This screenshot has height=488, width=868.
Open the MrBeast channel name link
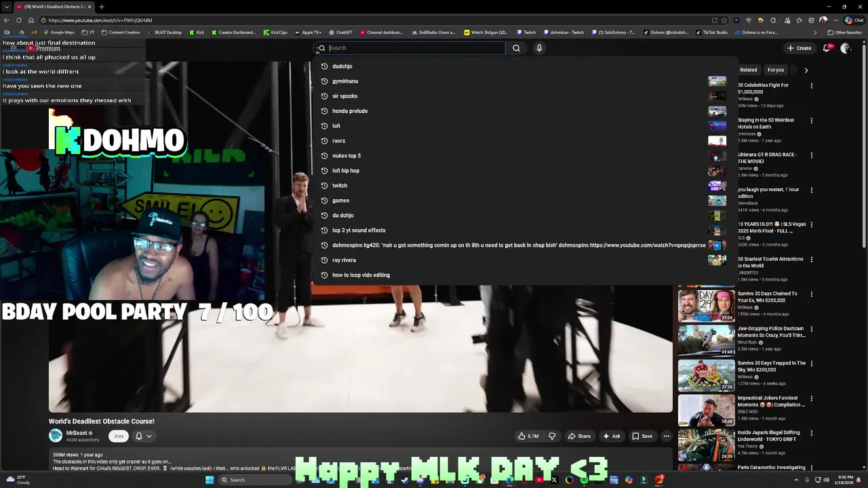77,433
